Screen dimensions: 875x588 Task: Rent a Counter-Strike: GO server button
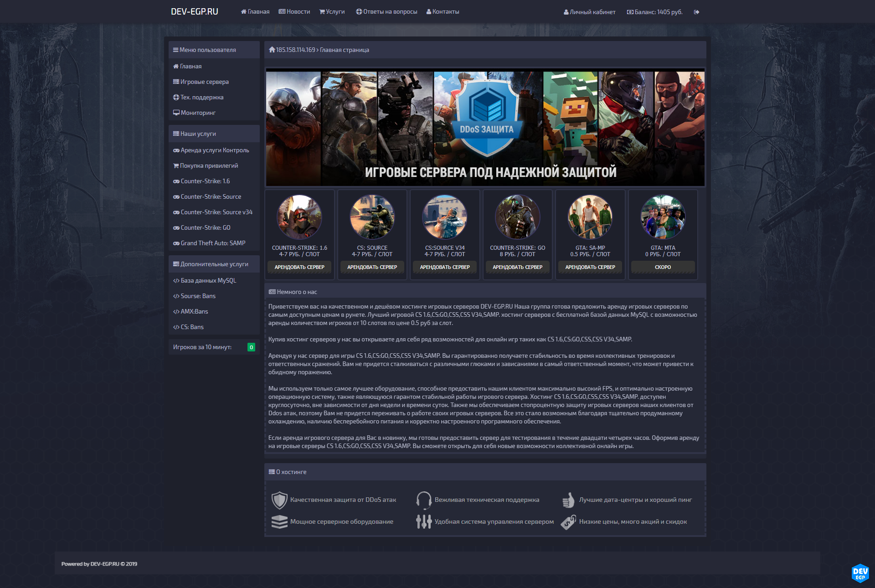pos(517,267)
